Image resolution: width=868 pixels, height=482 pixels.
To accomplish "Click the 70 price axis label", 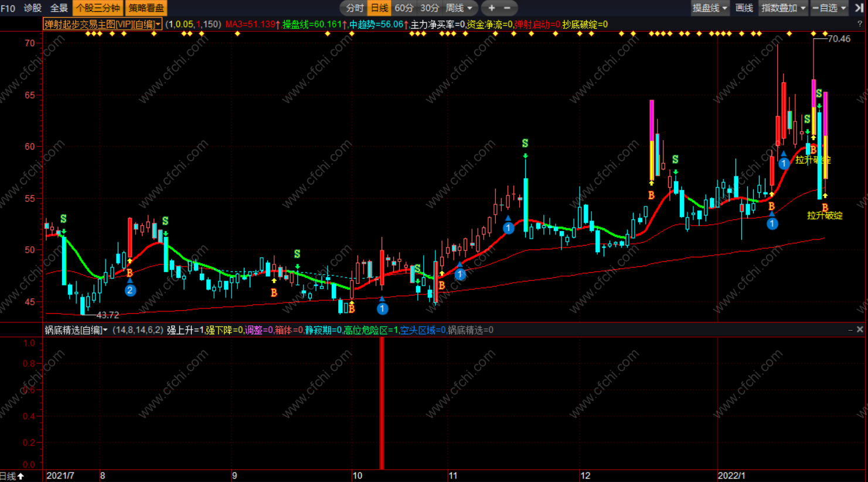I will coord(30,43).
